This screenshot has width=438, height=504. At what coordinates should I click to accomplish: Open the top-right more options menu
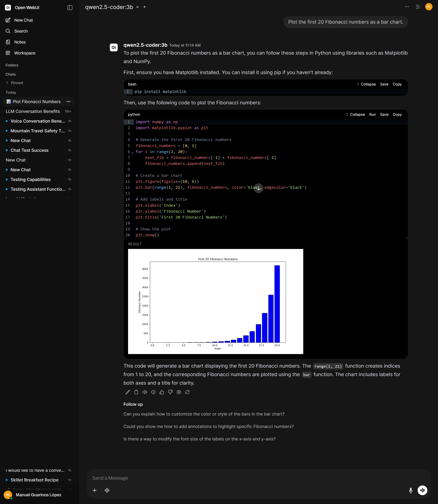point(407,7)
